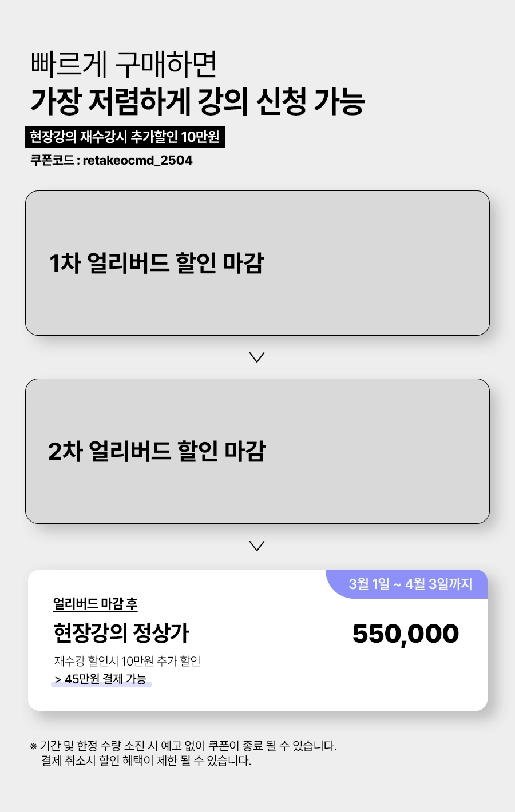
Task: Click the down chevron below the 2차 card
Action: pos(257,546)
